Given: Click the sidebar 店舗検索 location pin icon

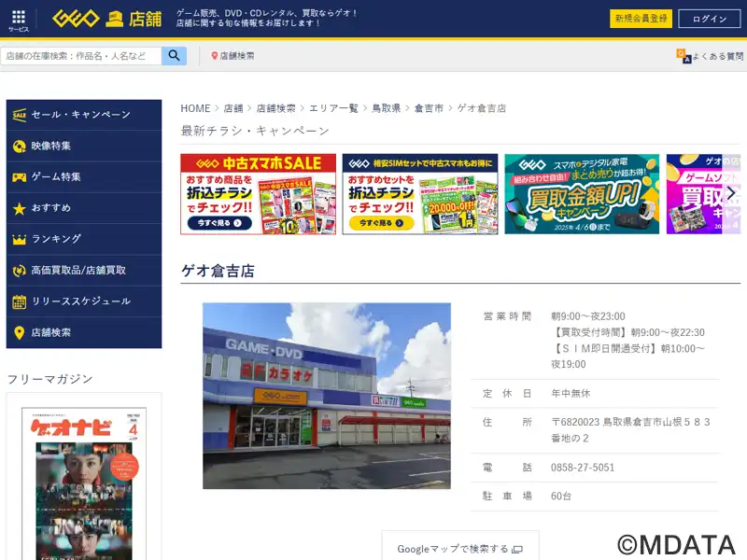Looking at the screenshot, I should point(19,332).
